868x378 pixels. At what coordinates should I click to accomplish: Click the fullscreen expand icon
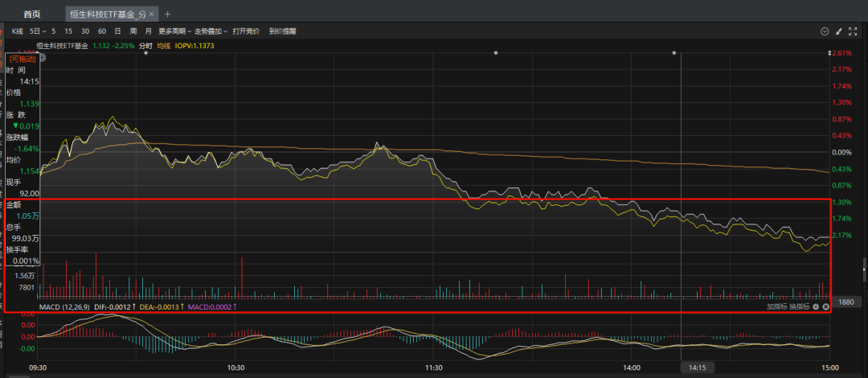pos(854,31)
